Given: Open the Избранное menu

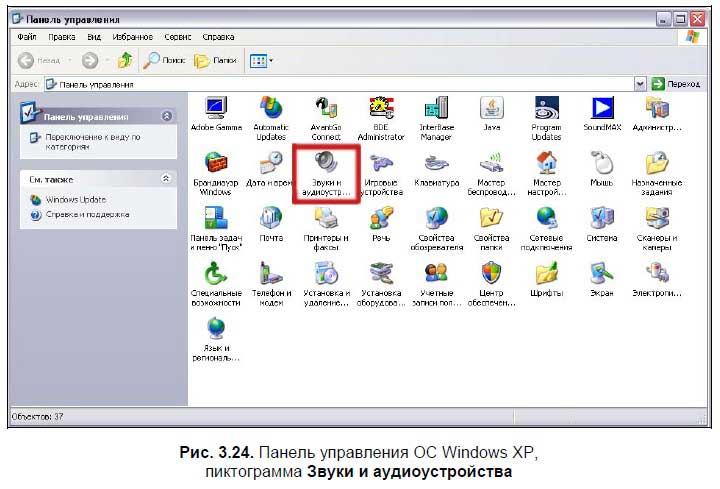Looking at the screenshot, I should click(x=127, y=37).
